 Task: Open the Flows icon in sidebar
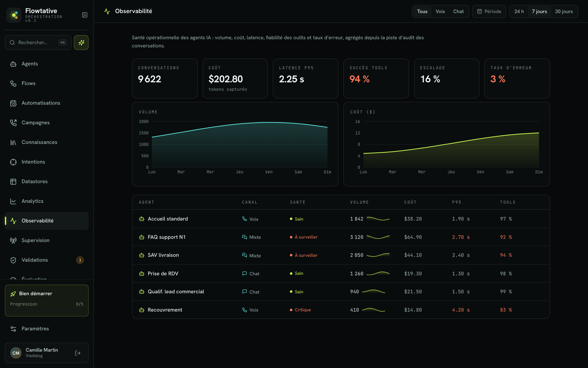13,83
